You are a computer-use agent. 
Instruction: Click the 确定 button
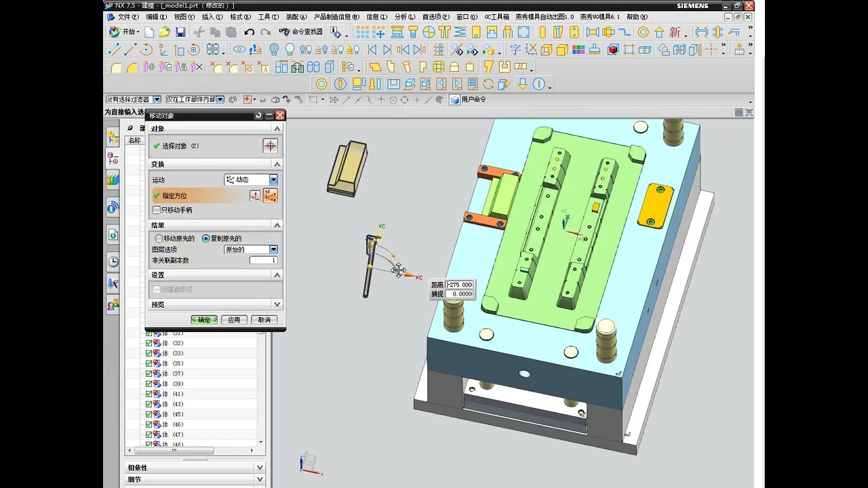click(x=204, y=320)
